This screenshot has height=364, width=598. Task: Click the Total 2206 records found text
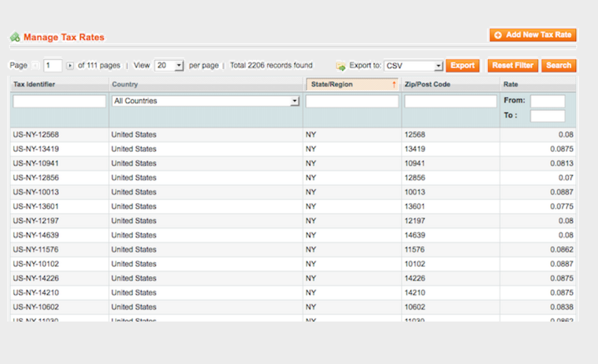(271, 65)
